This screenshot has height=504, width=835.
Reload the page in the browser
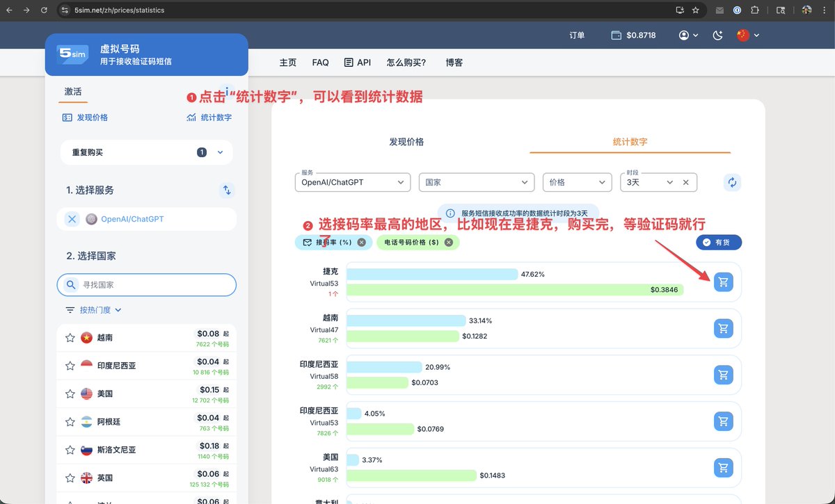[x=44, y=10]
